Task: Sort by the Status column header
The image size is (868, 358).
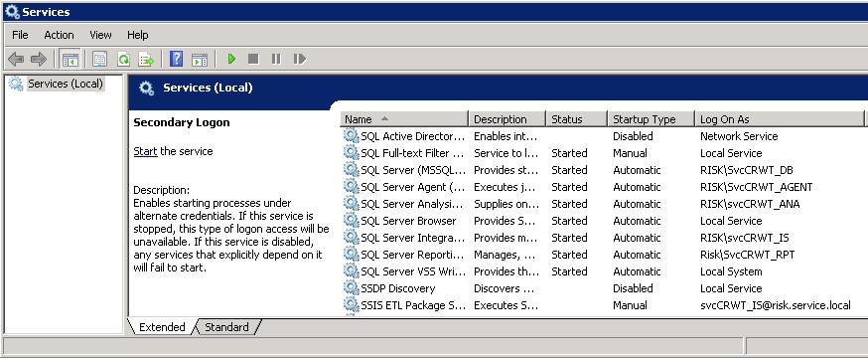Action: 577,119
